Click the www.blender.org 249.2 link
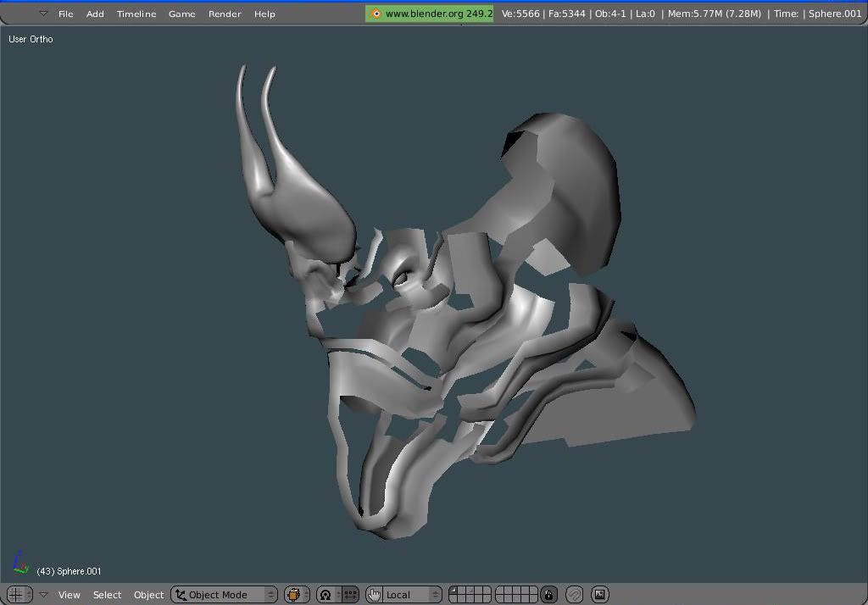 tap(438, 14)
